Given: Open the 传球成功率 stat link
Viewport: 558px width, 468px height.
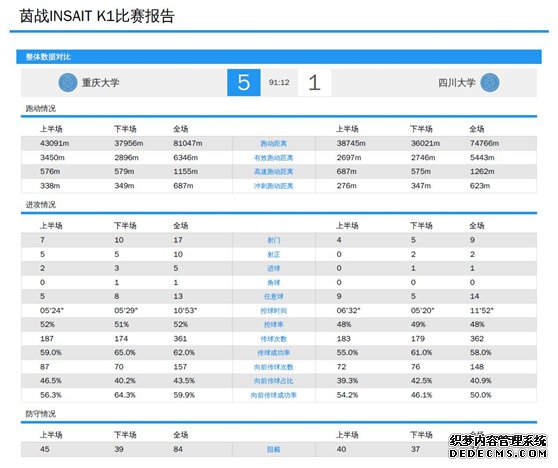Looking at the screenshot, I should click(x=273, y=353).
